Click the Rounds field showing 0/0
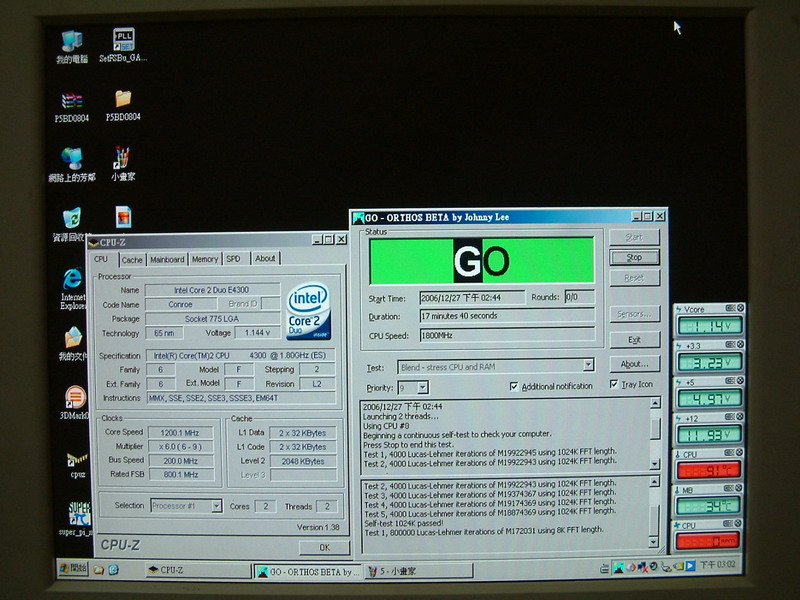This screenshot has width=800, height=600. click(x=580, y=297)
